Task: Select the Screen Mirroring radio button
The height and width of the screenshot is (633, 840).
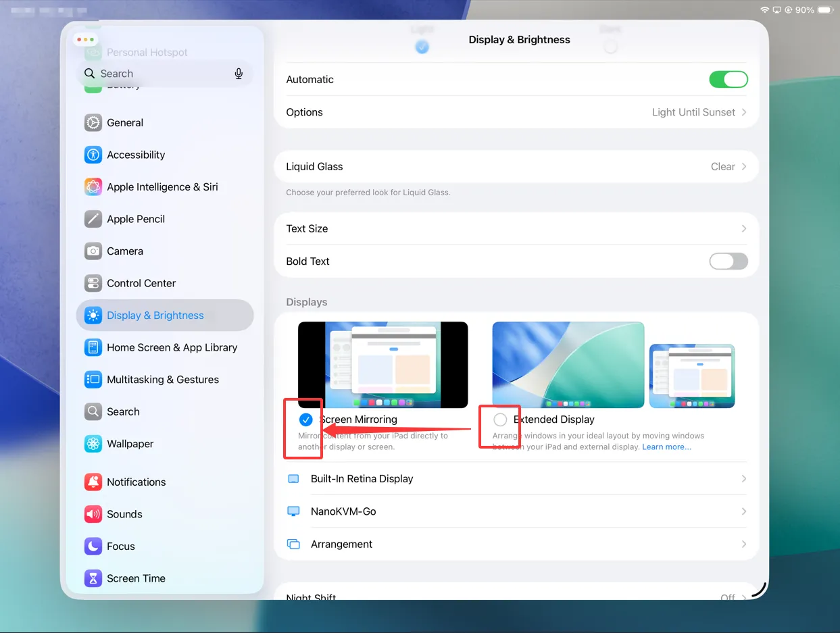Action: click(x=305, y=420)
